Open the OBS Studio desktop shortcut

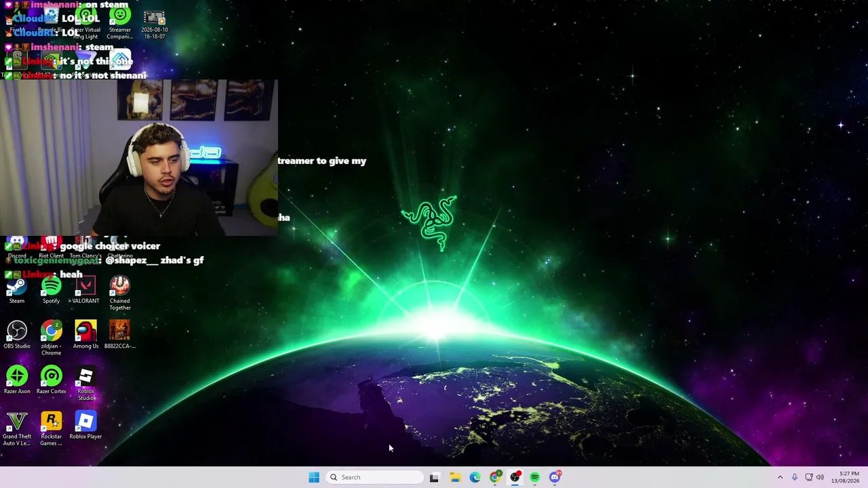(x=17, y=335)
